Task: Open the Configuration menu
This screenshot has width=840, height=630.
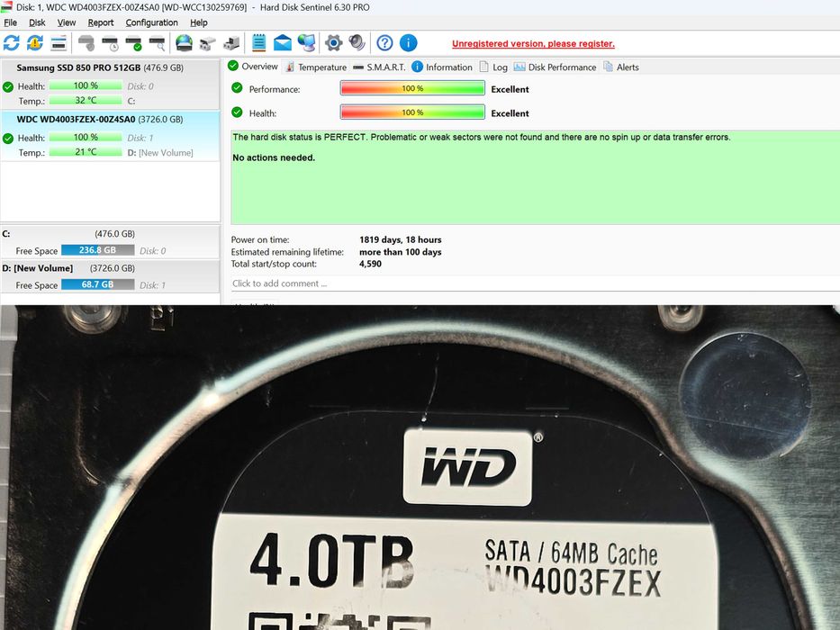Action: coord(151,22)
